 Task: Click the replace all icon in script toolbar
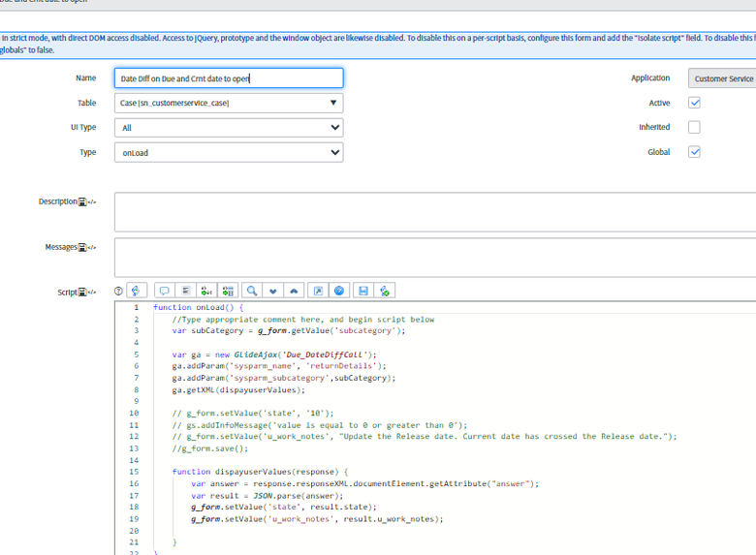pos(228,291)
